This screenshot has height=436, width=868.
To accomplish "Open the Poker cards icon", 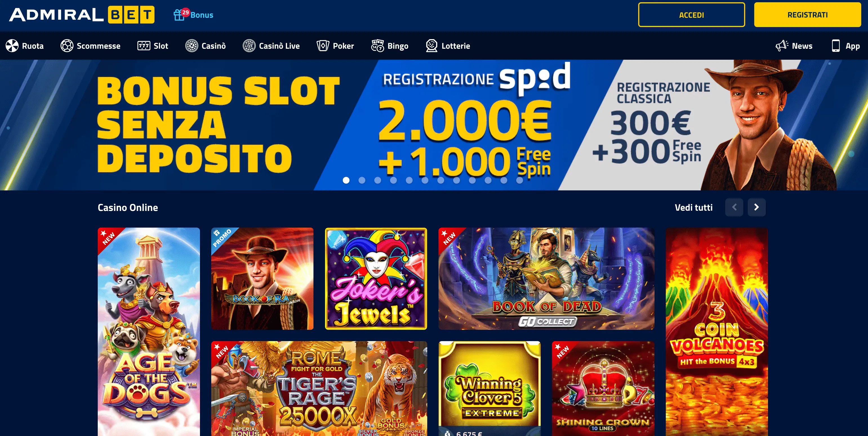I will 323,46.
